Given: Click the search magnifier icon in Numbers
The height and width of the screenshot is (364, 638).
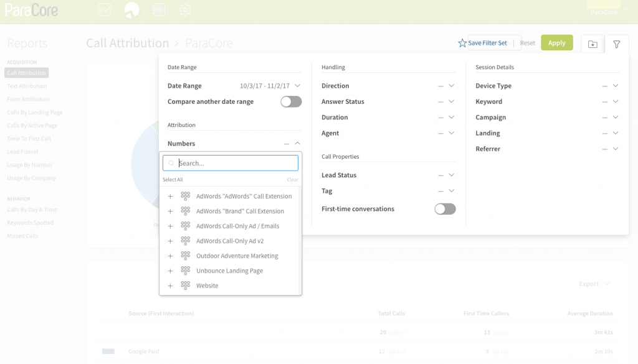Looking at the screenshot, I should coord(171,163).
